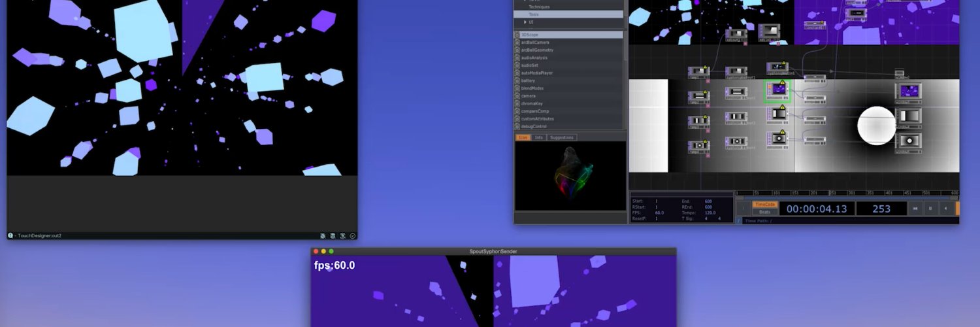Screen dimensions: 980x327
Task: Click the 00:00:04.13 timecode field
Action: point(816,209)
